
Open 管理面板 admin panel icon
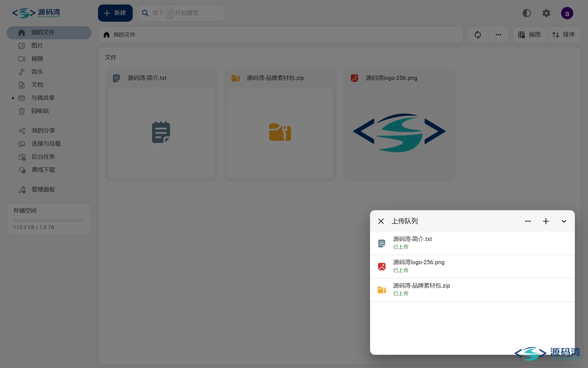click(x=22, y=190)
